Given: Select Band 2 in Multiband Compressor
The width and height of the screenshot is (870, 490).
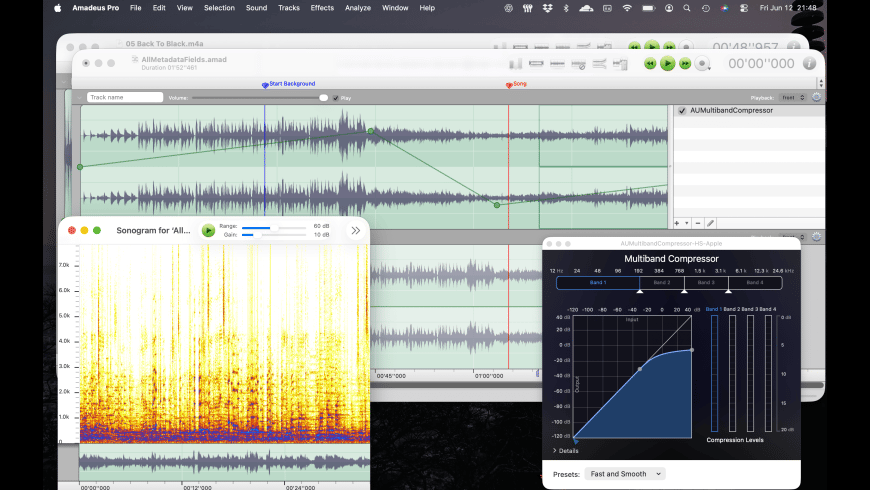Looking at the screenshot, I should [x=661, y=282].
